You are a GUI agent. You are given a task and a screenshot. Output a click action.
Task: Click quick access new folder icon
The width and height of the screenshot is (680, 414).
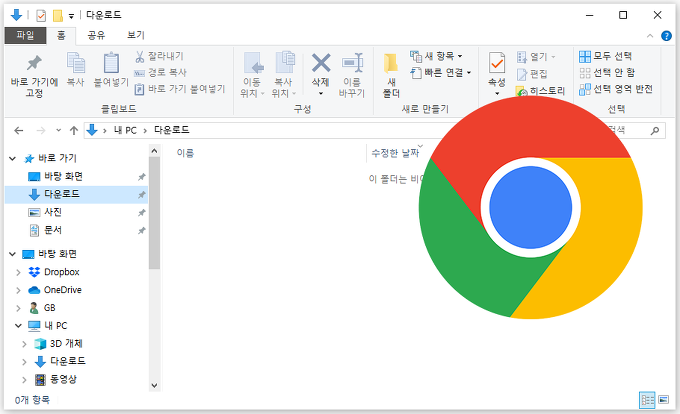tap(58, 16)
